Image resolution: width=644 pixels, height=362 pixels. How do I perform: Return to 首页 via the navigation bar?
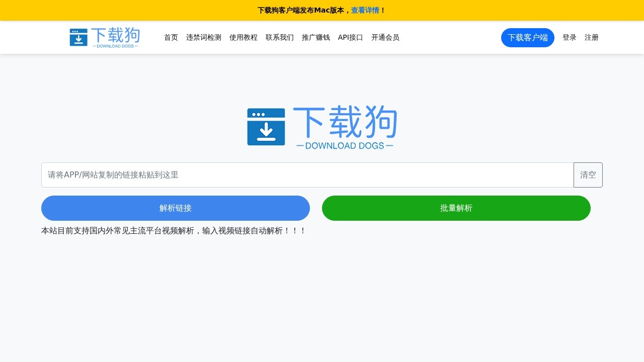click(171, 37)
